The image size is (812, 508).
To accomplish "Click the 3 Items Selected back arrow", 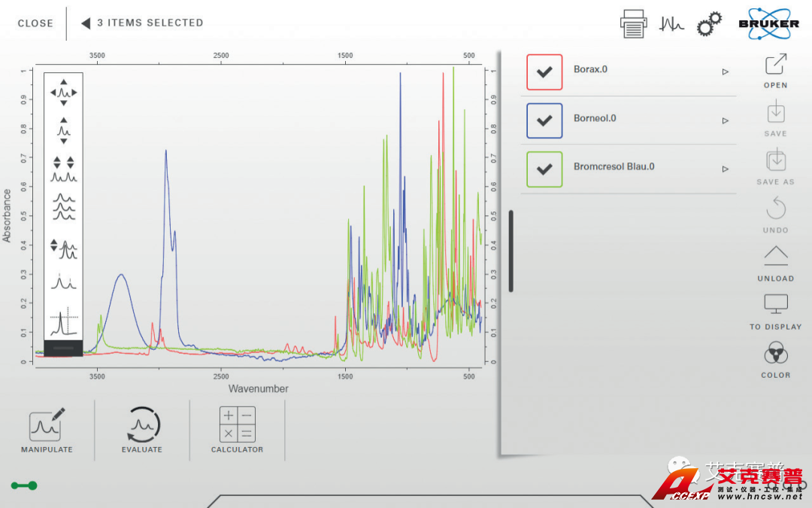I will 86,23.
